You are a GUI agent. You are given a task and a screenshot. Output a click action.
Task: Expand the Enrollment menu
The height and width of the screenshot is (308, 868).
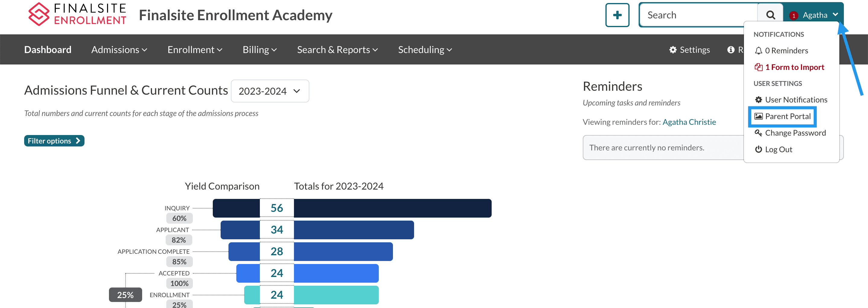[x=195, y=50]
